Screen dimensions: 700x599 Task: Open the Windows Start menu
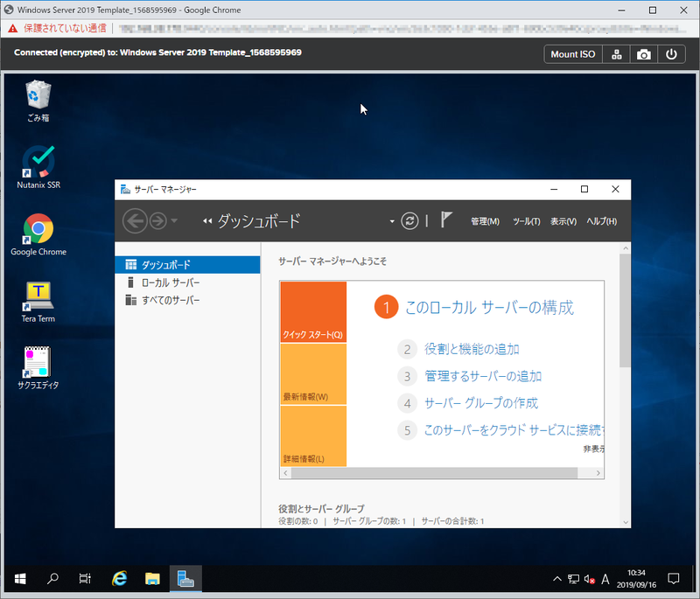(x=20, y=579)
